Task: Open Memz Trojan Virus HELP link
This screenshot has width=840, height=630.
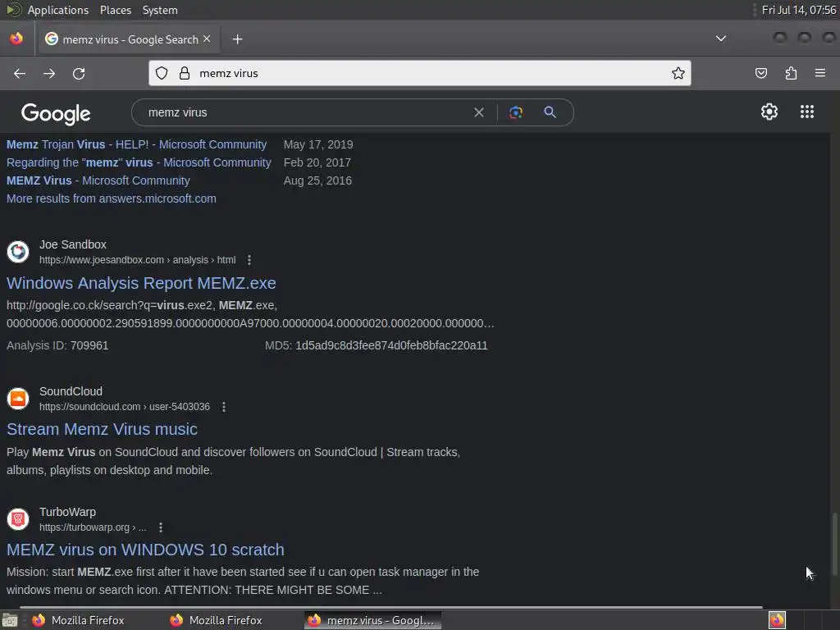Action: tap(136, 144)
